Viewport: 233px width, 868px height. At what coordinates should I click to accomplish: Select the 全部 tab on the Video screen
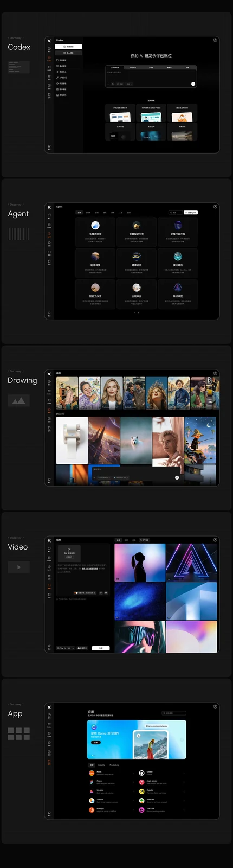tap(119, 540)
